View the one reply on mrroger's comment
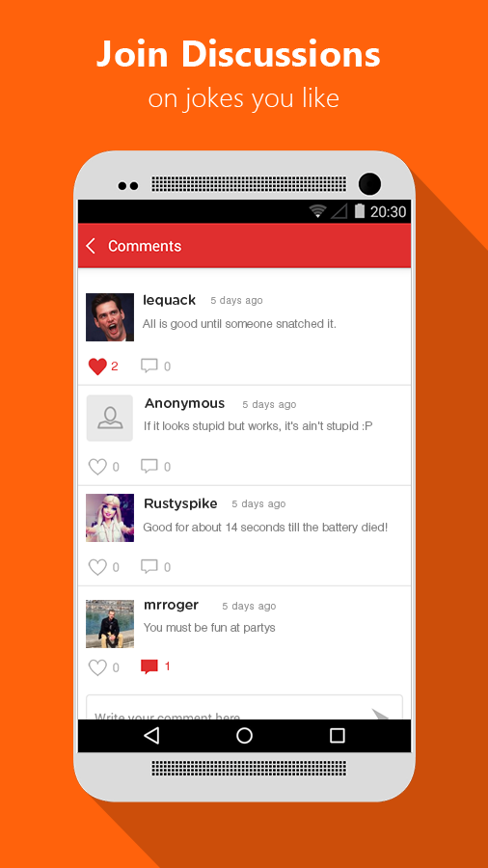The height and width of the screenshot is (868, 488). pos(149,666)
